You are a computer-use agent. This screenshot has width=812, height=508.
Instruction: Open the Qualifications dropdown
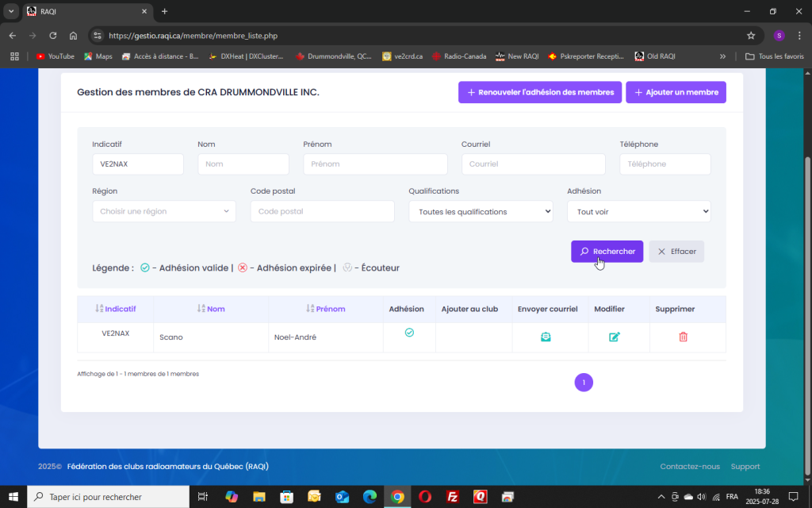(x=481, y=211)
